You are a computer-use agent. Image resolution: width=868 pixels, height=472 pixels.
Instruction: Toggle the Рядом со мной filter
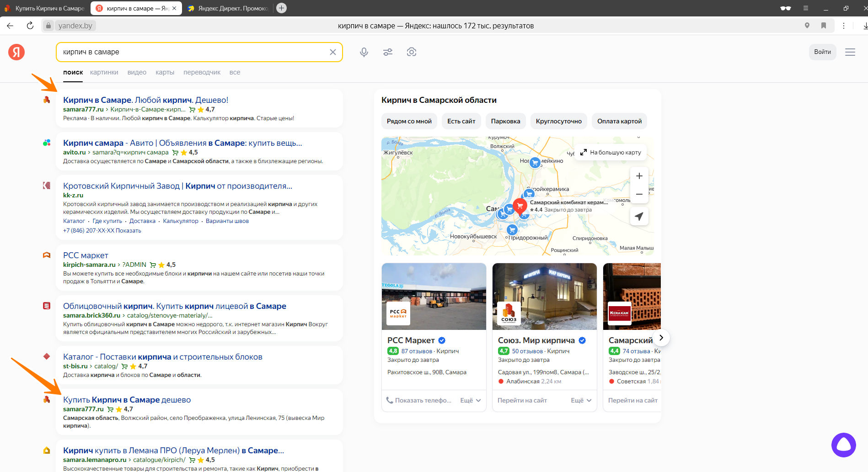409,121
